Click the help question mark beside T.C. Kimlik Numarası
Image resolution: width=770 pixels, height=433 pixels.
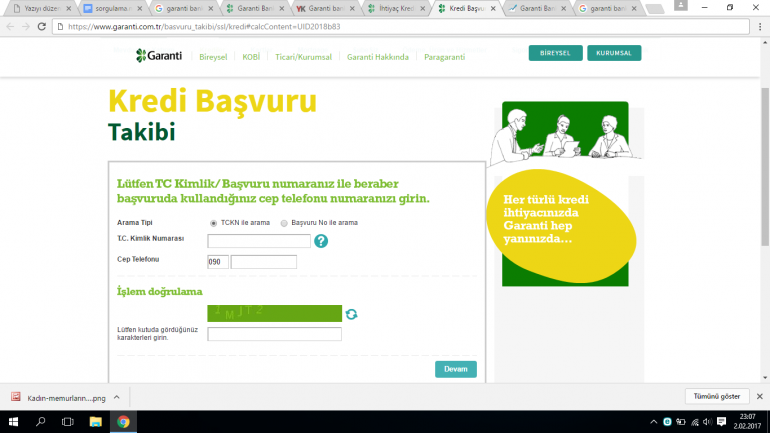click(x=321, y=241)
